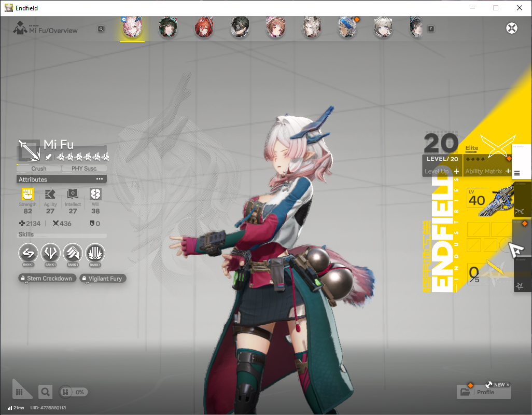
Task: Open the Will attribute icon
Action: (95, 195)
